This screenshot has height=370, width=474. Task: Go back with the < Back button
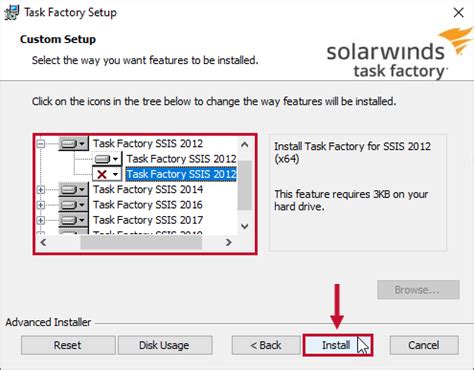(x=266, y=345)
